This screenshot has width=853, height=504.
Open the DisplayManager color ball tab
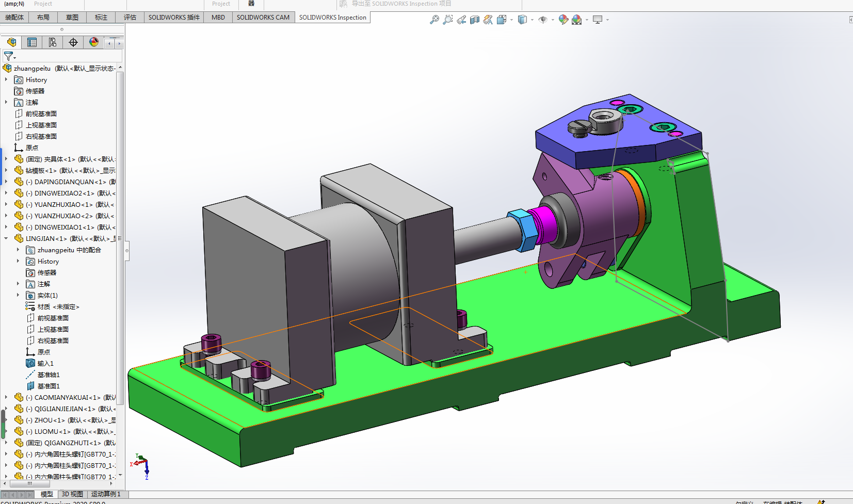94,42
